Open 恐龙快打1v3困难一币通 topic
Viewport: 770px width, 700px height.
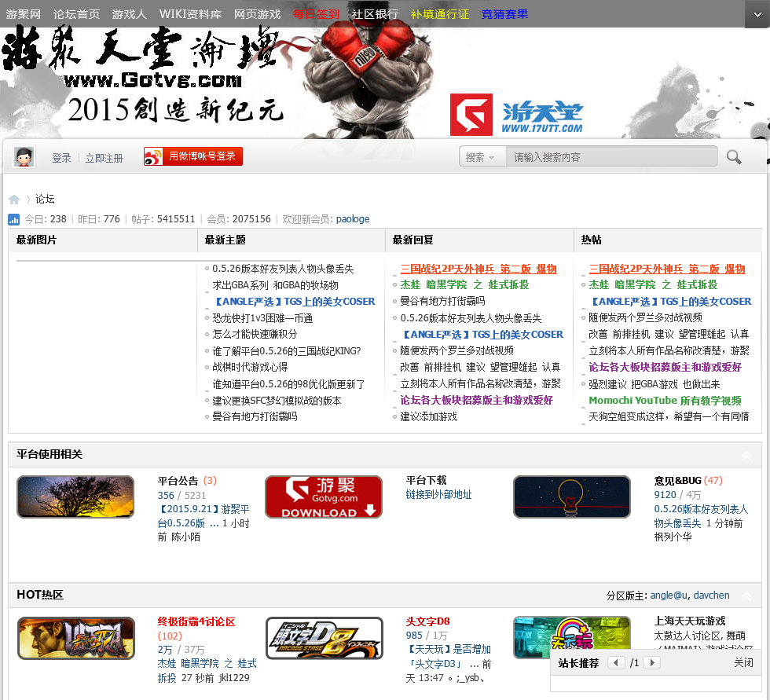pos(262,318)
